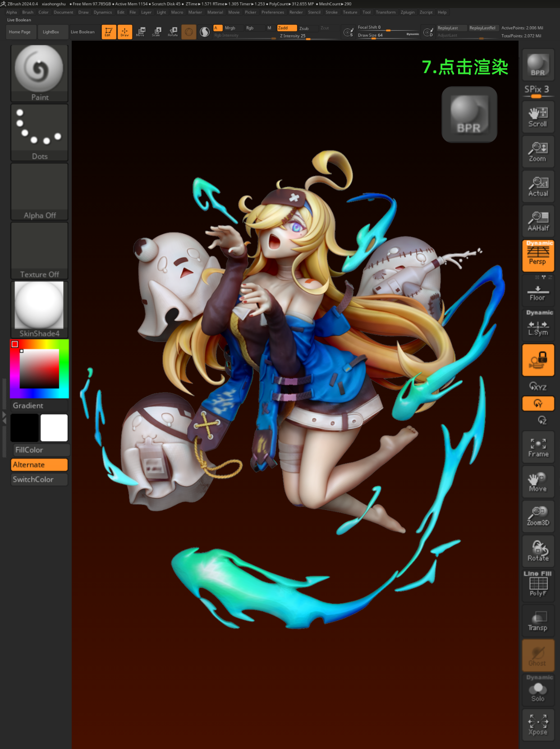Click the AAHalf icon
This screenshot has height=749, width=560.
(x=538, y=222)
